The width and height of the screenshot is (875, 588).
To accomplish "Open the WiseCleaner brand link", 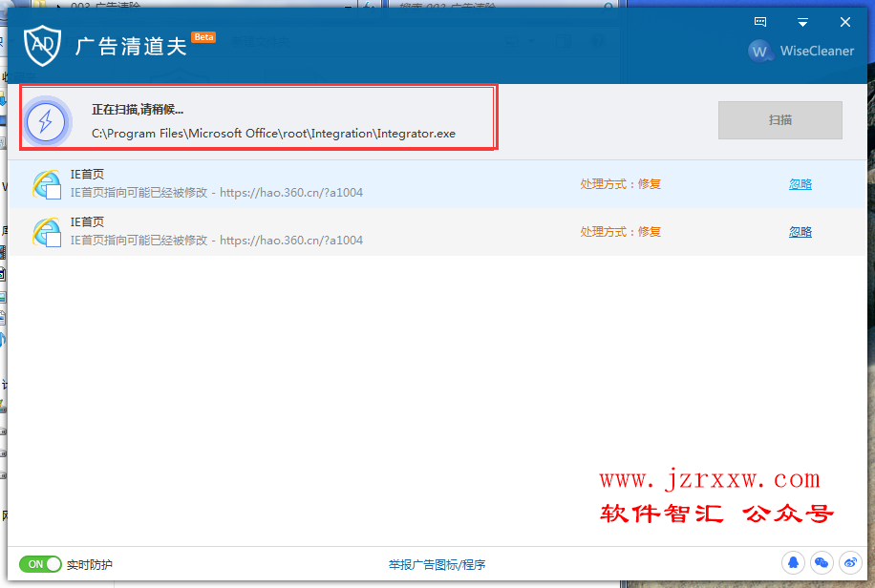I will click(817, 51).
